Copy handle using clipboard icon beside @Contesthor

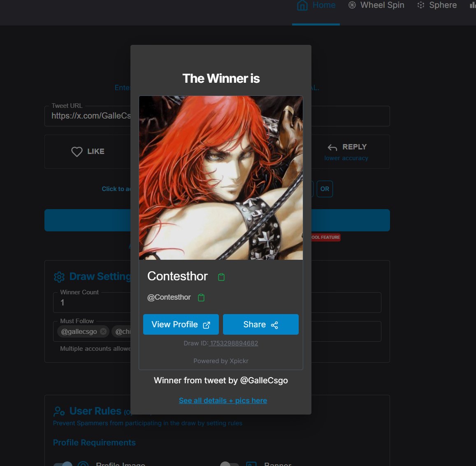[201, 297]
